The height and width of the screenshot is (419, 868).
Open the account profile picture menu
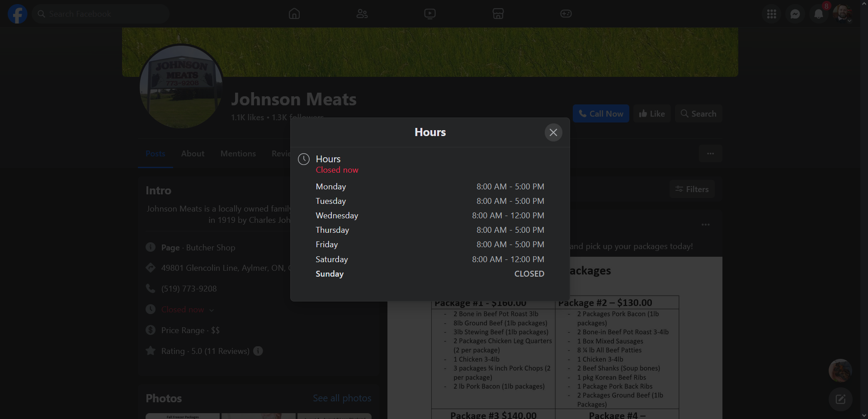coord(842,14)
